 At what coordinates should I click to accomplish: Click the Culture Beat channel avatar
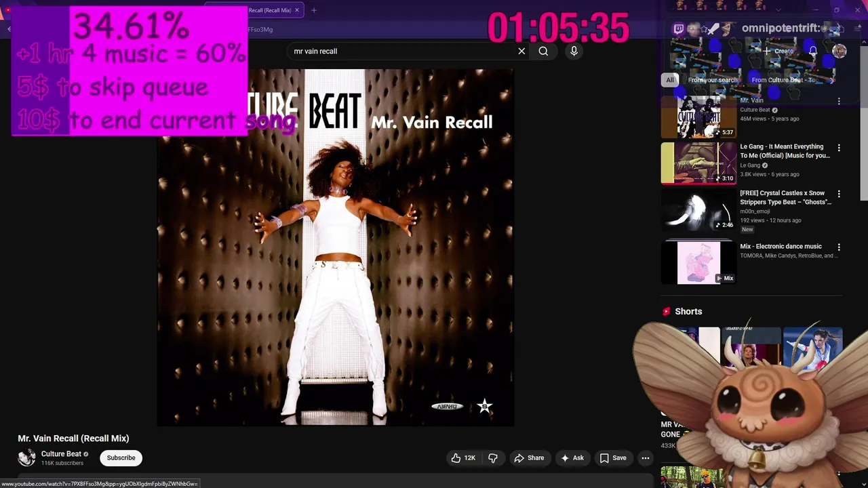tap(26, 457)
